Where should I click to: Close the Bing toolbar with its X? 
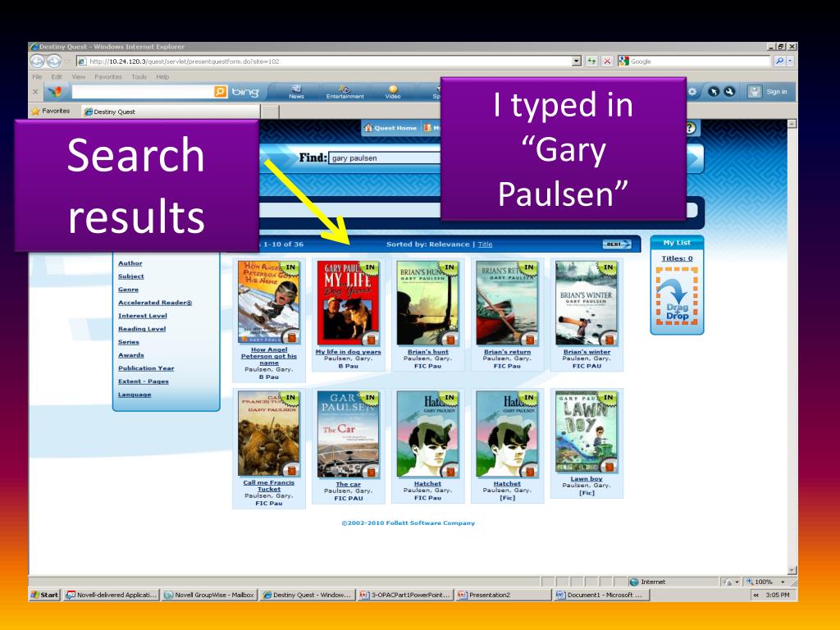[x=35, y=92]
